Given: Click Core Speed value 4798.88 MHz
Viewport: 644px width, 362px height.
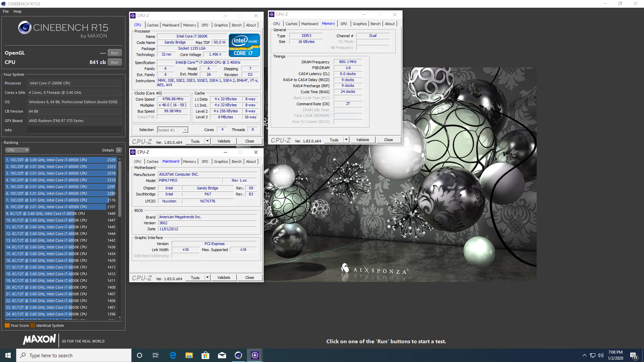Looking at the screenshot, I should [x=173, y=99].
